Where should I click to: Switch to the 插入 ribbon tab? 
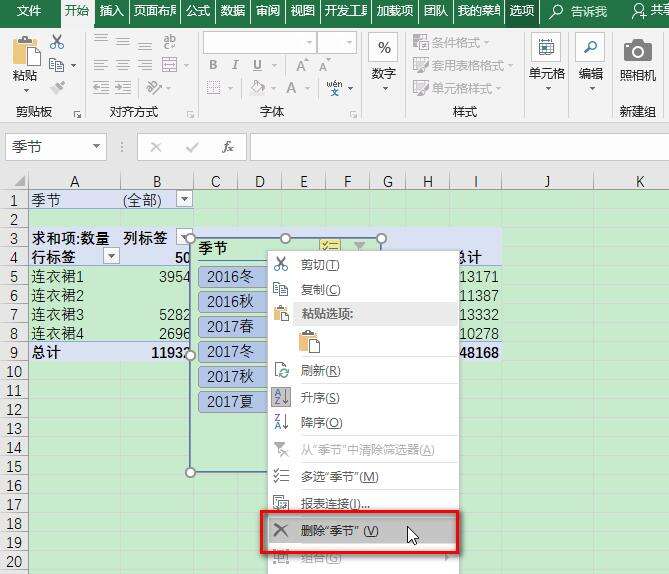[x=111, y=10]
